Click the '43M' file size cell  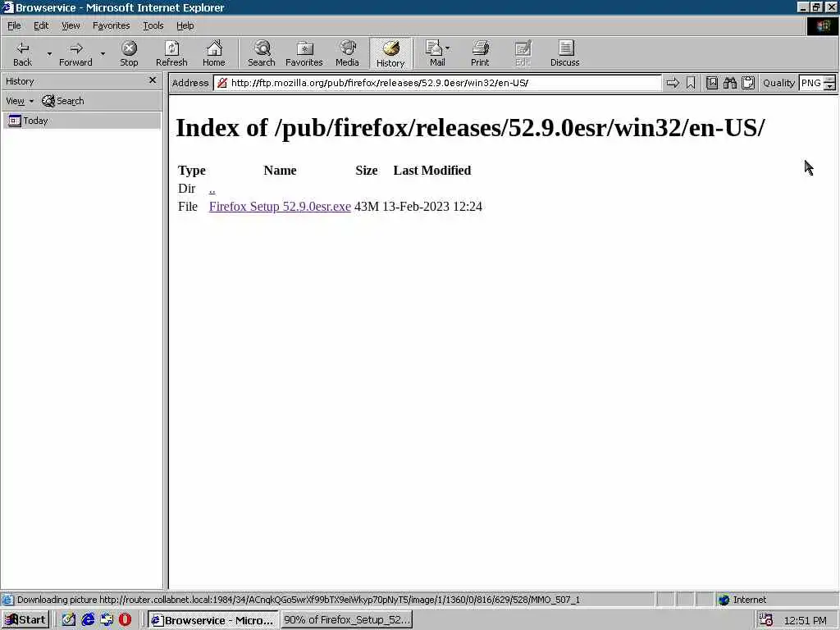367,206
